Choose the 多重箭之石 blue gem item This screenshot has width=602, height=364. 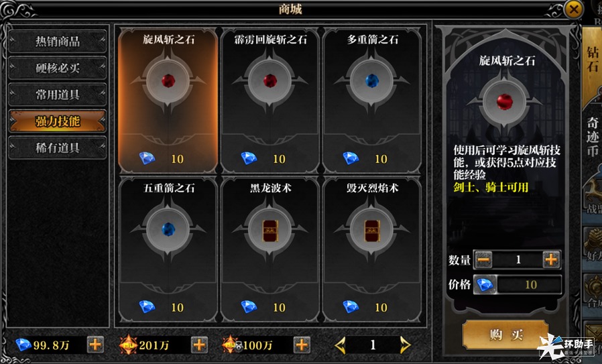372,101
